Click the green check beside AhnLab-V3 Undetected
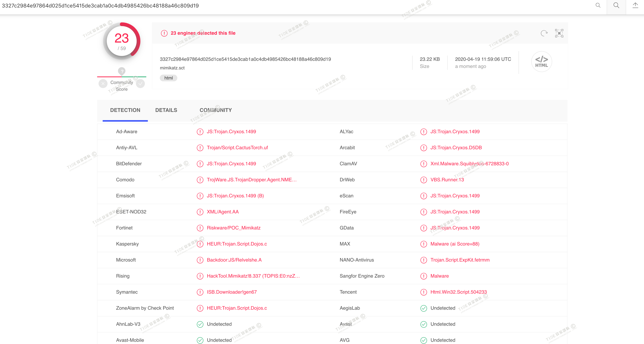Viewport: 644px width, 344px height. click(x=200, y=324)
